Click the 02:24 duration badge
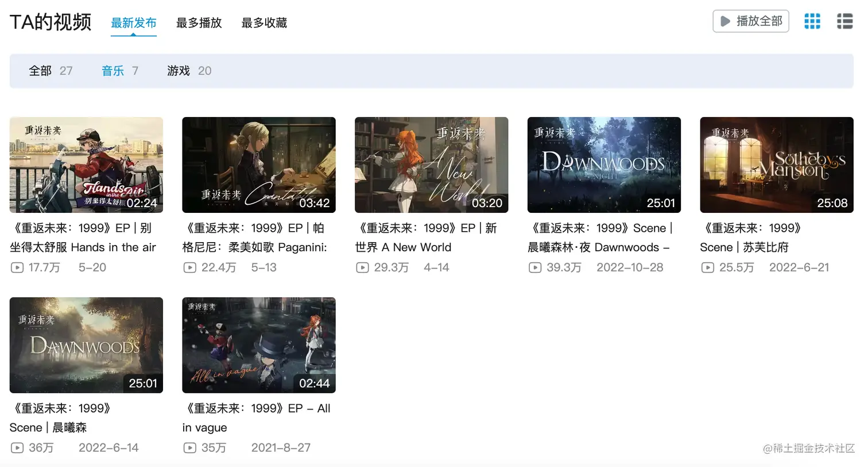 point(142,203)
